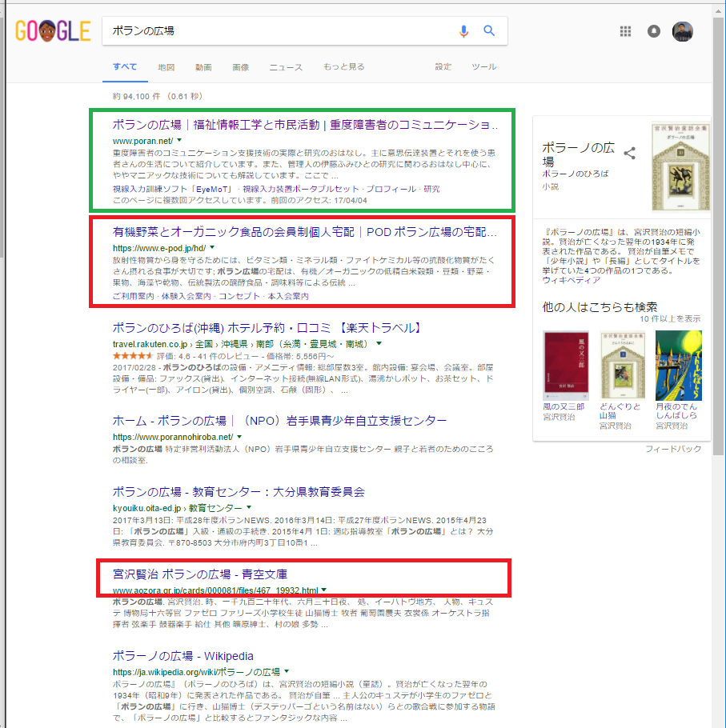This screenshot has width=726, height=728.
Task: Click the 評価: 4.6 star rating line
Action: (x=223, y=356)
